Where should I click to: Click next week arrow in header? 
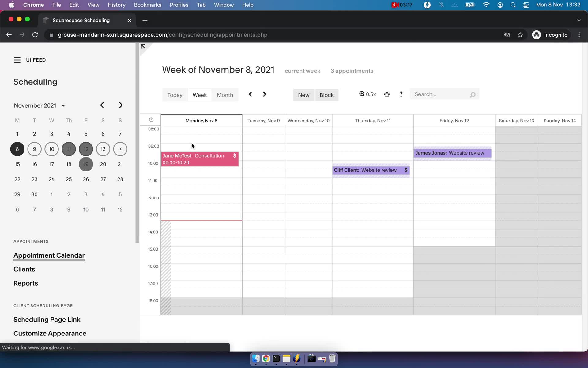264,94
